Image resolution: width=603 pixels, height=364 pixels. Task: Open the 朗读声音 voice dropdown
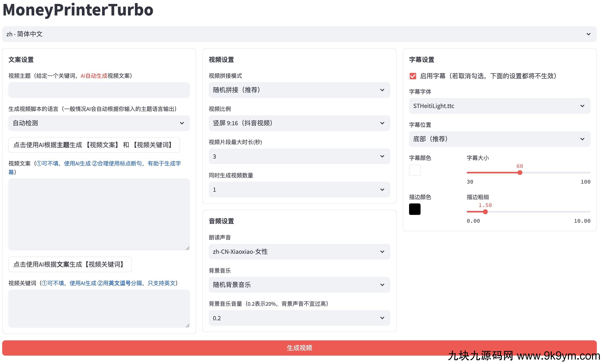coord(299,251)
